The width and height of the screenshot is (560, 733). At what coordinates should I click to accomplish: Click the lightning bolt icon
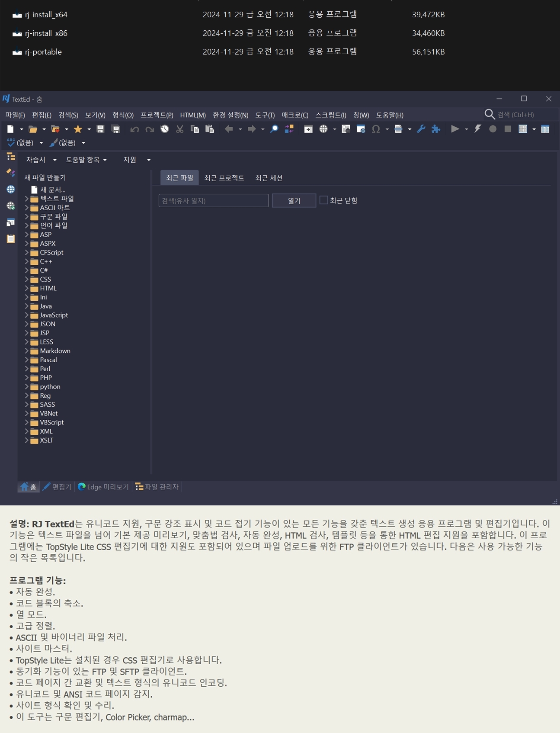tap(478, 129)
